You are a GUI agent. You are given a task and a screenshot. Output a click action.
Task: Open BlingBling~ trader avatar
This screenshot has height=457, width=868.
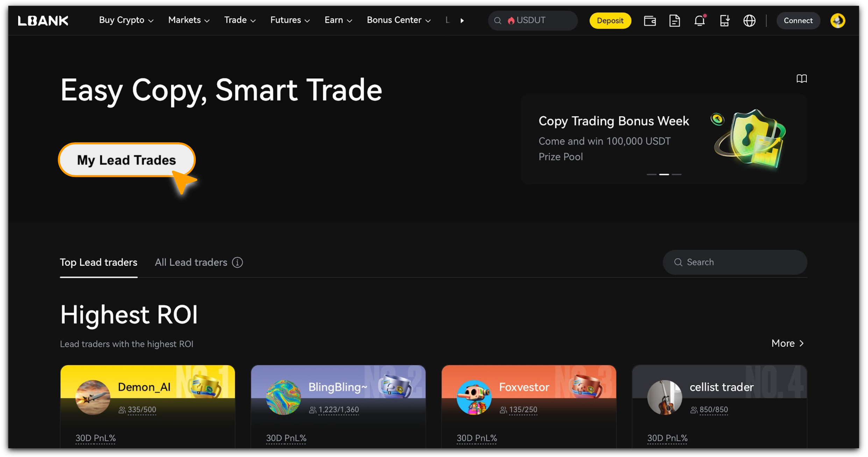[283, 398]
